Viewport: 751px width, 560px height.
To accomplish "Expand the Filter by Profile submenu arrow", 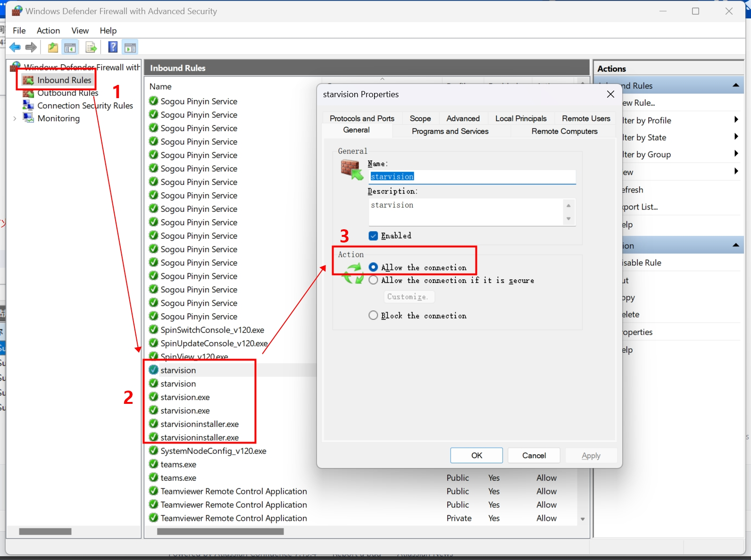I will 736,120.
